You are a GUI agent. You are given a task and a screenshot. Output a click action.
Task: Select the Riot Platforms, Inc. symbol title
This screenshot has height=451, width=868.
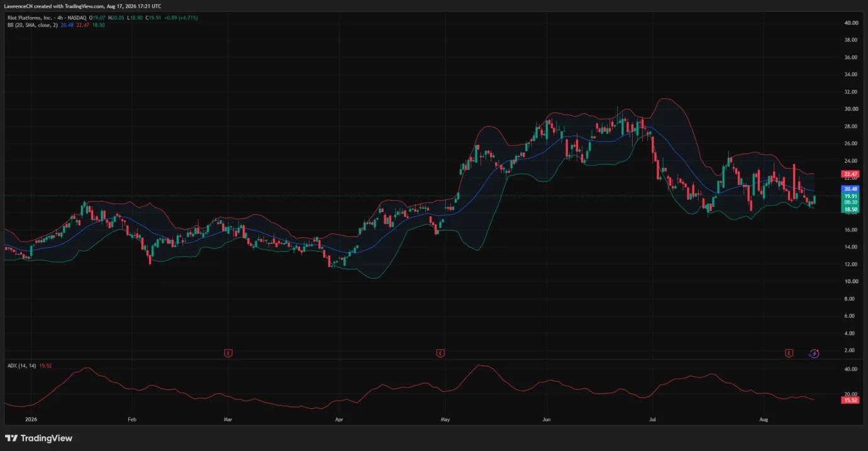(29, 18)
